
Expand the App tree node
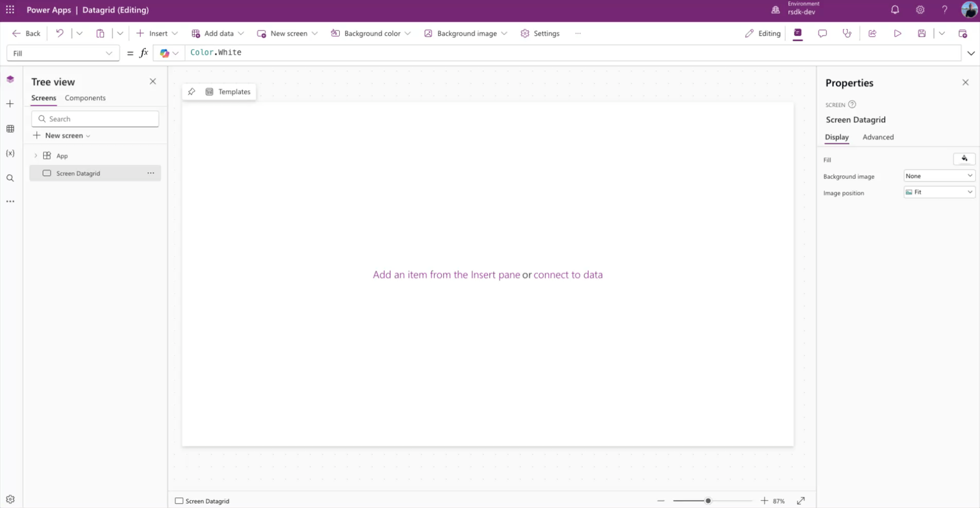pos(36,156)
